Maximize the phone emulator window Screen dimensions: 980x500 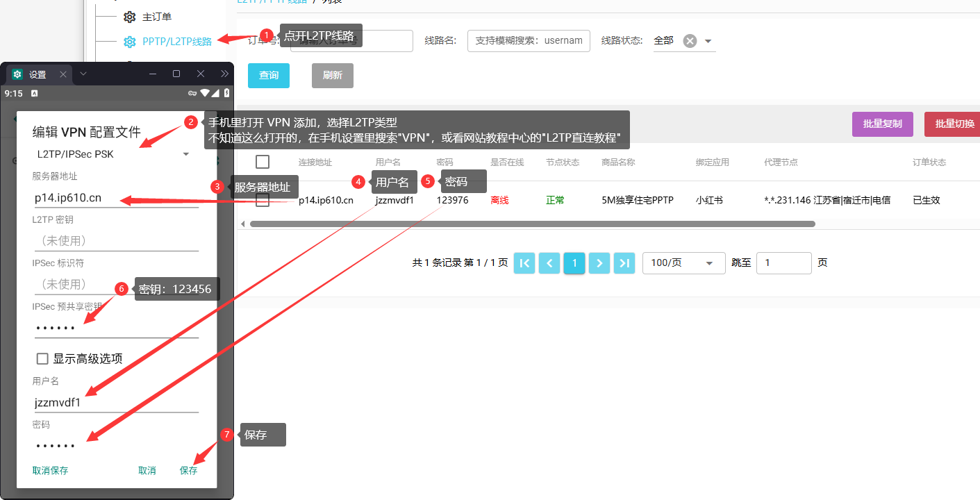tap(176, 74)
